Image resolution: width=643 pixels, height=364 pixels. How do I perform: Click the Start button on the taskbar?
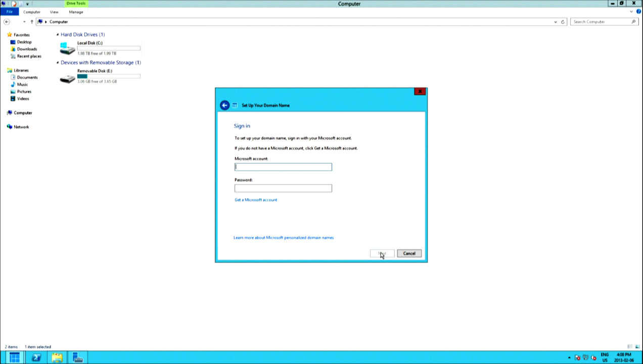[14, 358]
